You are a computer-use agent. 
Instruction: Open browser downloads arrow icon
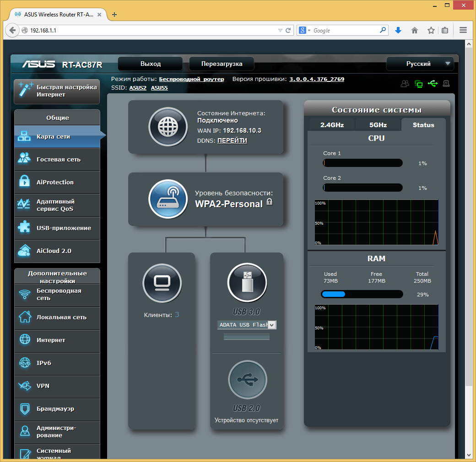[x=398, y=30]
